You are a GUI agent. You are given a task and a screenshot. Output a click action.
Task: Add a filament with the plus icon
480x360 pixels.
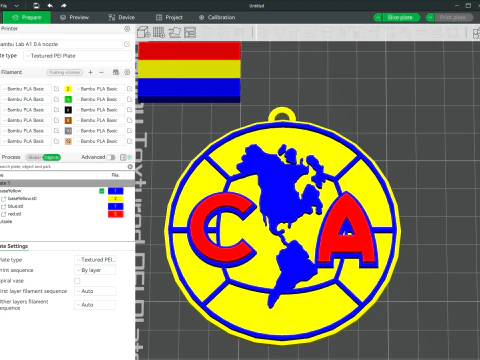click(x=90, y=72)
